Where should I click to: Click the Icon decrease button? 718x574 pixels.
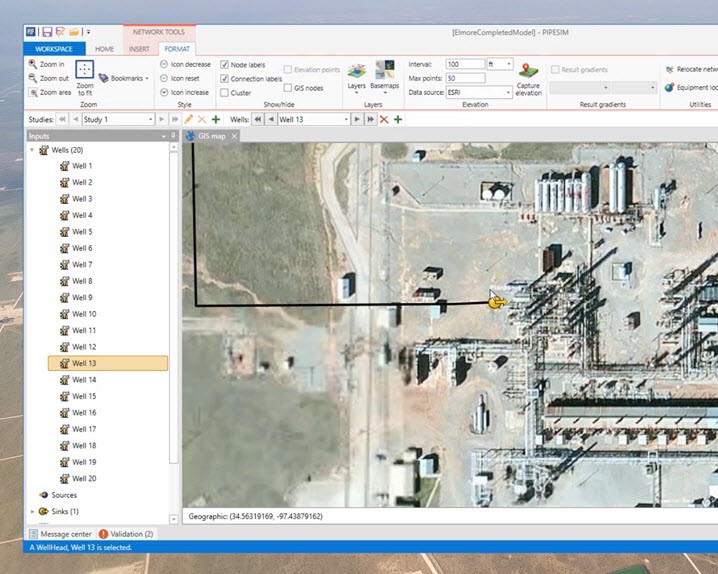point(185,64)
